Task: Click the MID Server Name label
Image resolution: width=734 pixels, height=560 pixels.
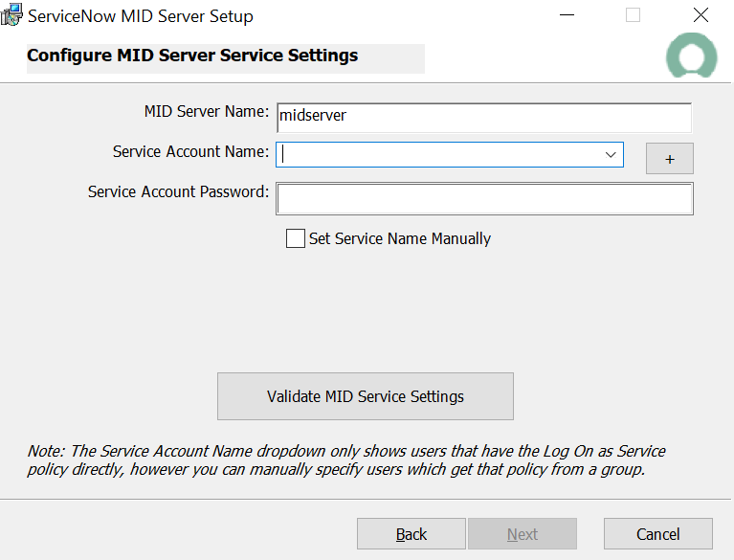Action: pyautogui.click(x=207, y=111)
